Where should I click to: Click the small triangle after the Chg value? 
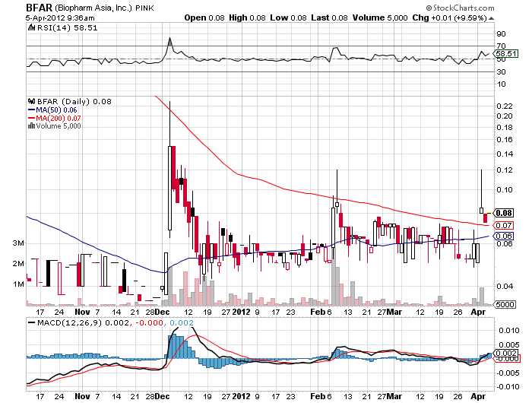click(492, 18)
